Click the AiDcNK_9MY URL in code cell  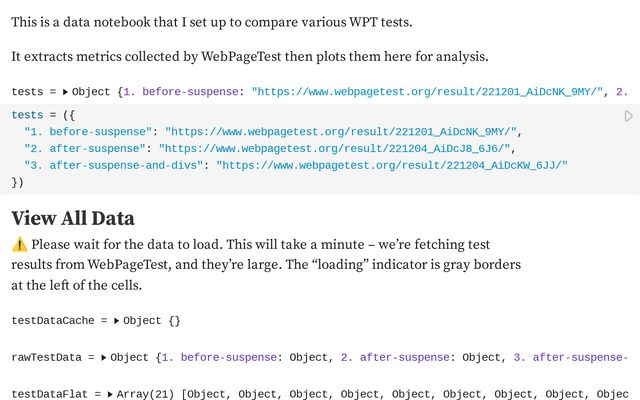[342, 132]
